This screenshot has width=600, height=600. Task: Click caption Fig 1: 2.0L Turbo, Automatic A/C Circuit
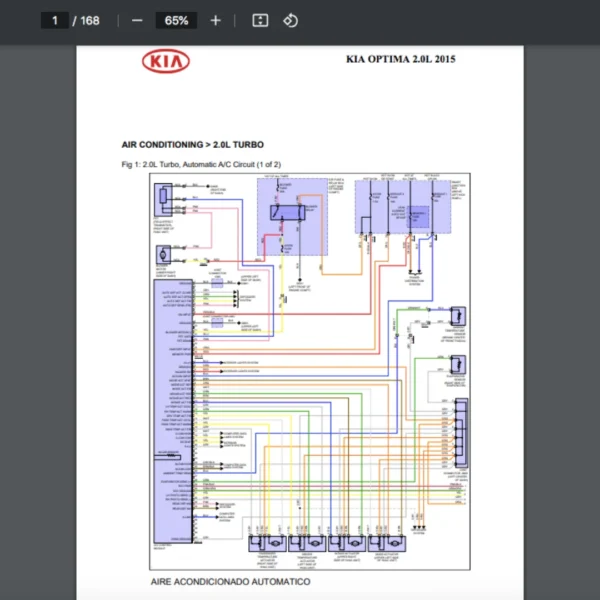pos(201,165)
